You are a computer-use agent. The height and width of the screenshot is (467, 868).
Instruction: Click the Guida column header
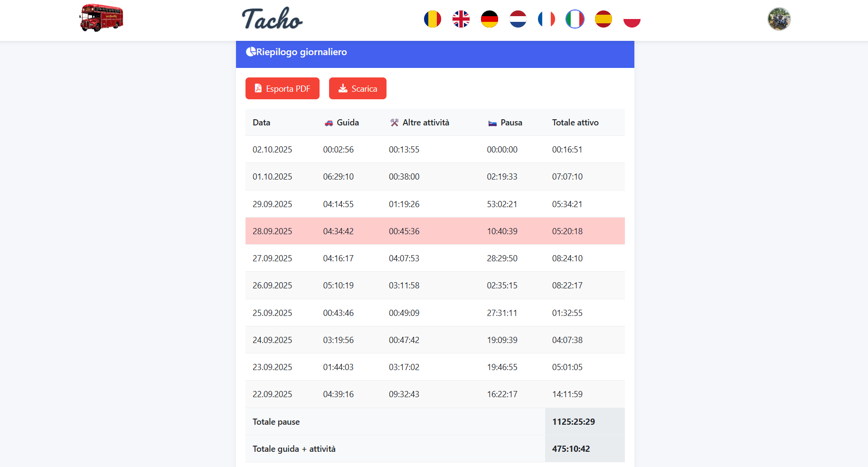tap(347, 123)
